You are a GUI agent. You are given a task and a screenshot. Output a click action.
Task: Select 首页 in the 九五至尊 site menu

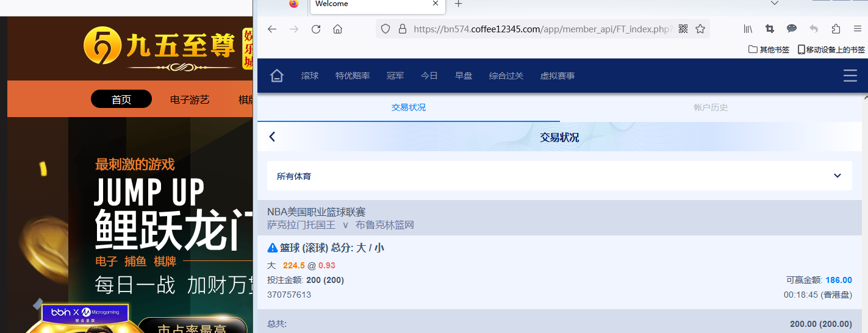121,99
